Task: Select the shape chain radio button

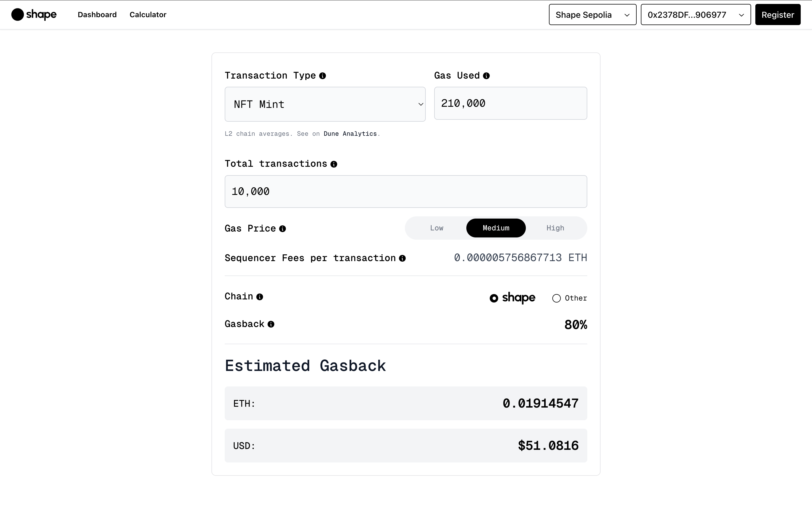Action: [494, 298]
